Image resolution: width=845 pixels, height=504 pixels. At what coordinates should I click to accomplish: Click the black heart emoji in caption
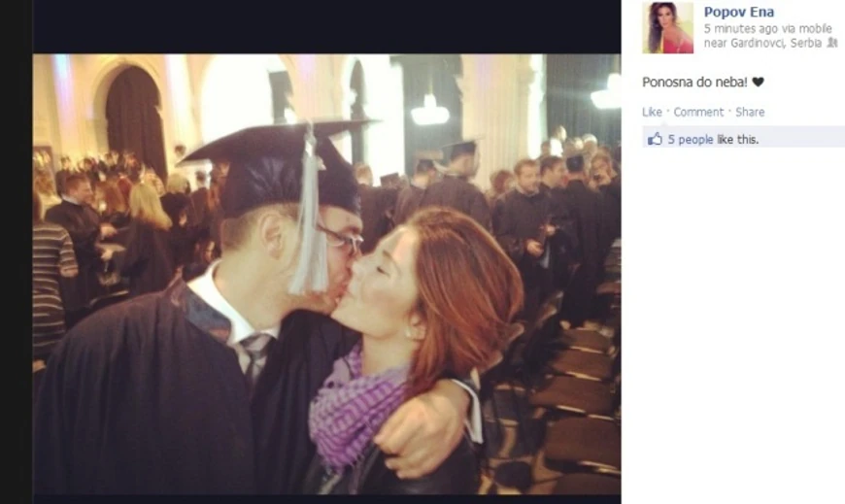pos(759,82)
